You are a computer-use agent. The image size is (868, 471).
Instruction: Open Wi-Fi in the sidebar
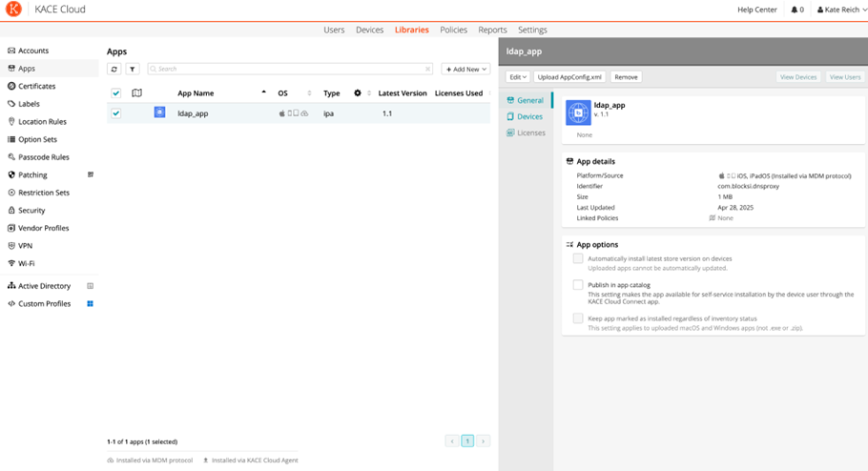click(x=26, y=263)
